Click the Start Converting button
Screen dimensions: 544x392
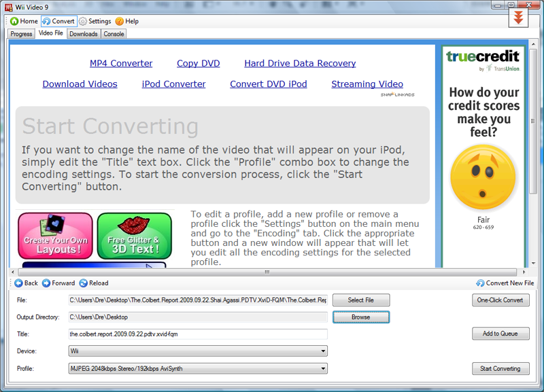coord(500,369)
